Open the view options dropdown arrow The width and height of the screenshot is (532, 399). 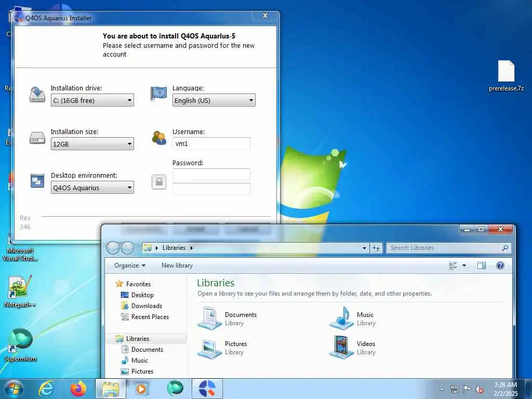pos(464,265)
